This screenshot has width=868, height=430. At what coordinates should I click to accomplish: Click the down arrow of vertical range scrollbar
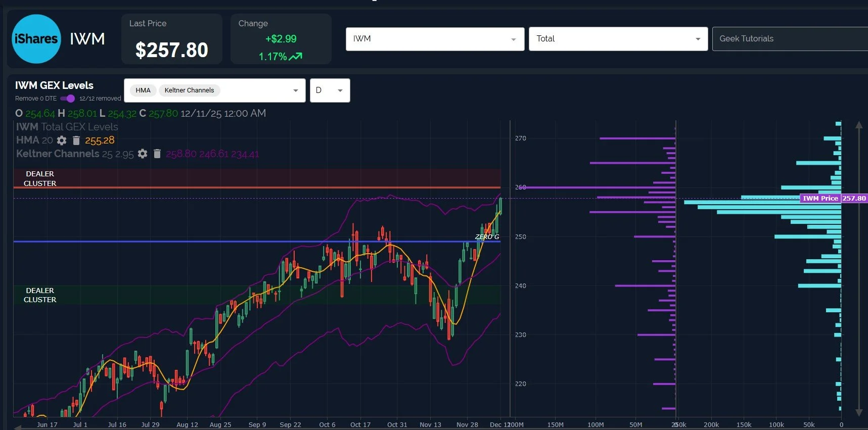coord(858,412)
